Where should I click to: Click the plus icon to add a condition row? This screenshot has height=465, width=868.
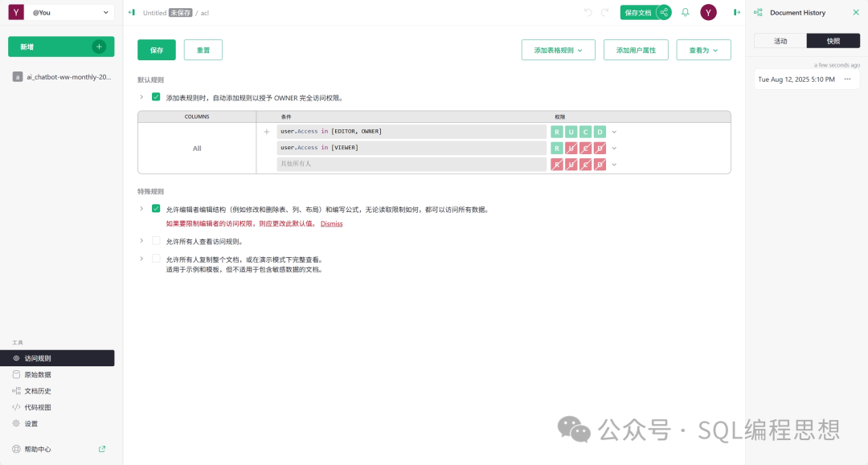[267, 132]
